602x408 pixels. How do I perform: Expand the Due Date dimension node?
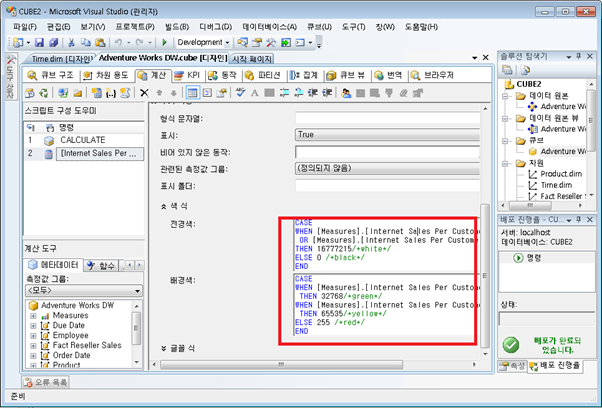[33, 326]
